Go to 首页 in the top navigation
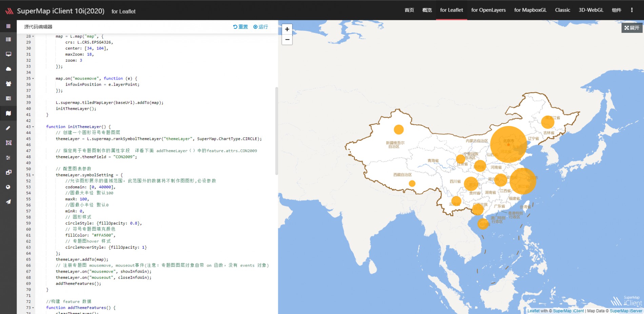This screenshot has width=644, height=314. 409,10
